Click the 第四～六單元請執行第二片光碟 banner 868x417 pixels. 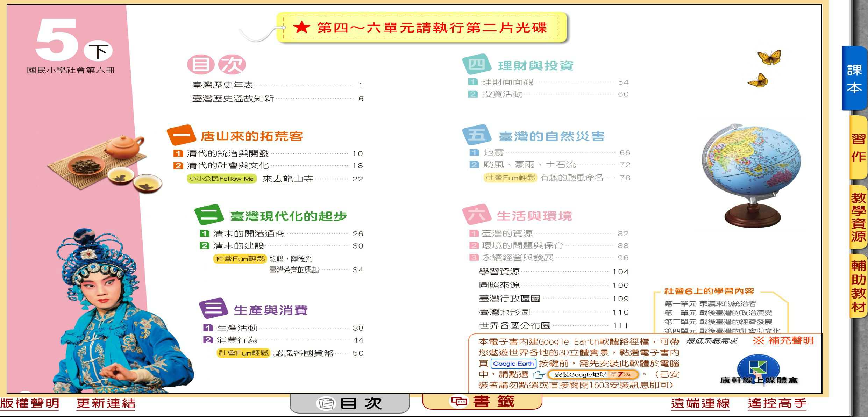[x=421, y=27]
